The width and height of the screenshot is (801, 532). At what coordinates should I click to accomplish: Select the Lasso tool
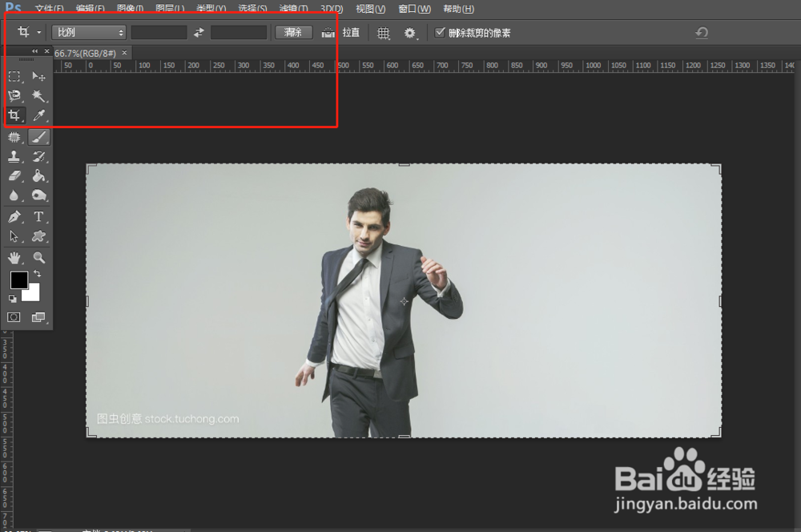pyautogui.click(x=14, y=95)
